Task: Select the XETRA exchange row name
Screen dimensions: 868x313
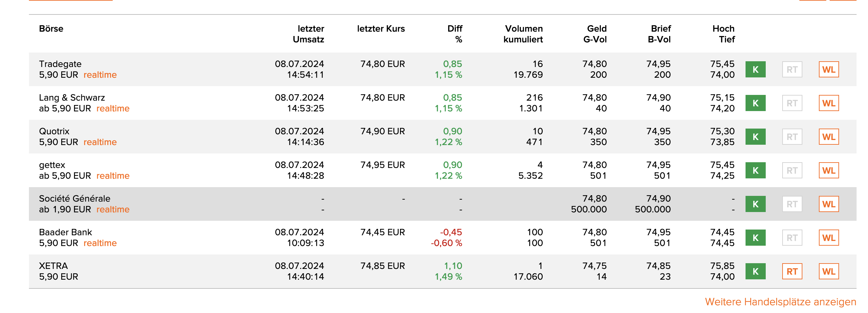Action: 53,266
